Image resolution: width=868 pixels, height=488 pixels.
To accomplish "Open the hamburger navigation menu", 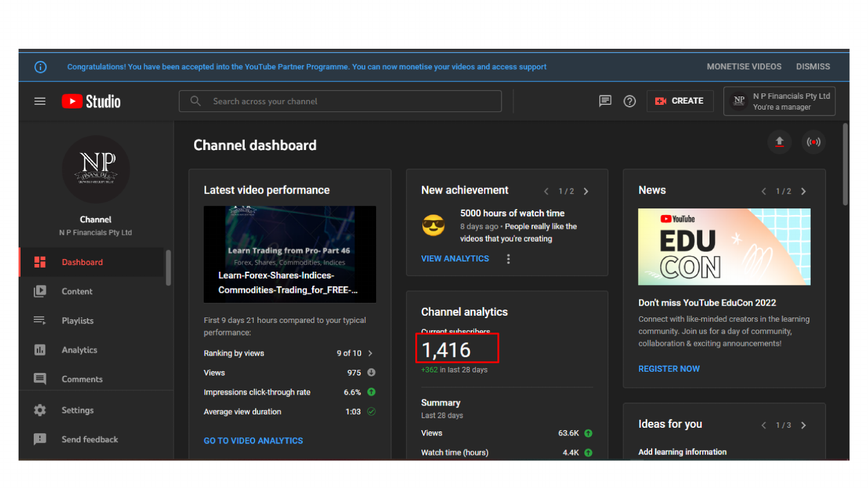I will click(x=40, y=101).
